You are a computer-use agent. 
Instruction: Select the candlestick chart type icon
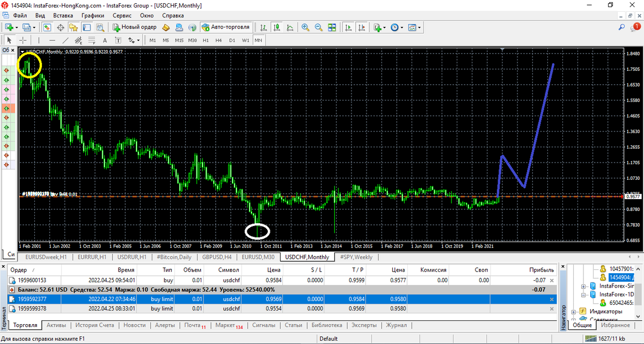[276, 27]
